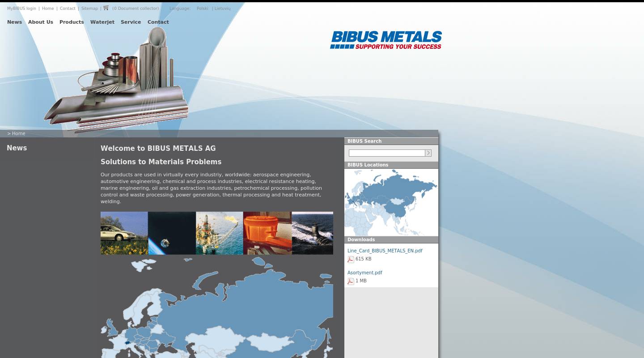Click the PDF icon beside 615 KB
The image size is (644, 358).
[x=351, y=260]
